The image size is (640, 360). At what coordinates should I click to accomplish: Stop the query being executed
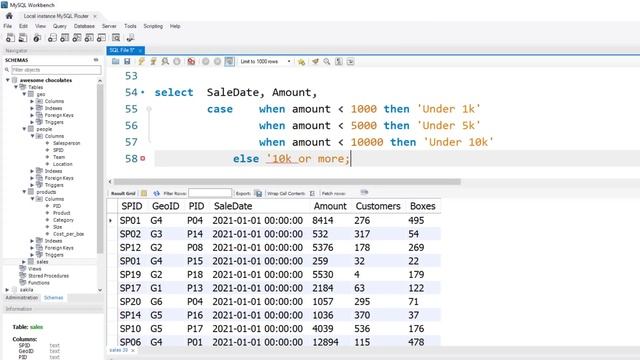point(177,62)
